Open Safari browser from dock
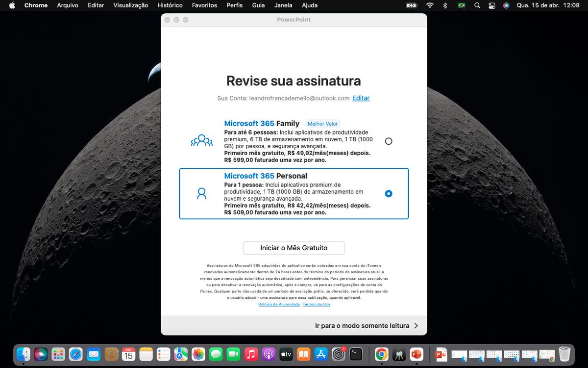The width and height of the screenshot is (588, 368). (76, 354)
